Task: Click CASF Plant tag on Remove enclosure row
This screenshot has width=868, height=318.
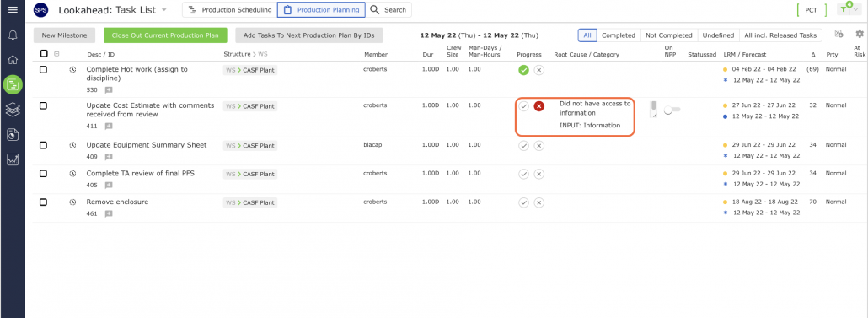Action: [250, 202]
